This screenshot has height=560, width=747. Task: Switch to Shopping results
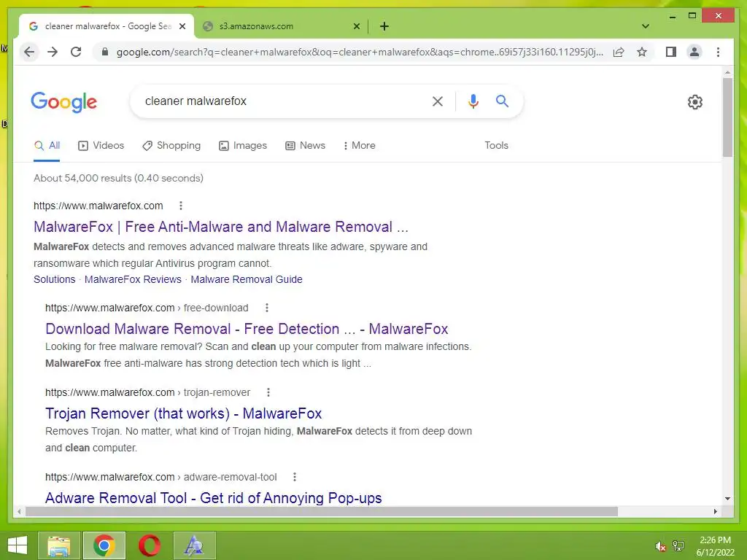(x=171, y=146)
